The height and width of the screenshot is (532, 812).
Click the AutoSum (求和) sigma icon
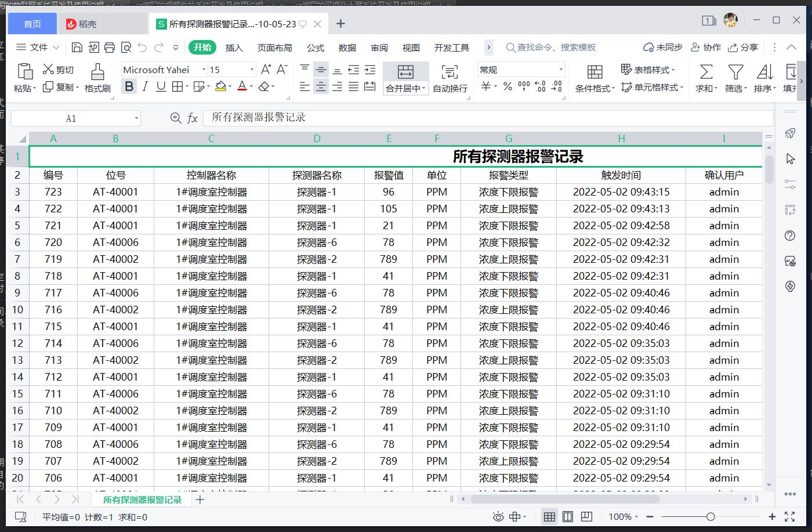(x=706, y=72)
